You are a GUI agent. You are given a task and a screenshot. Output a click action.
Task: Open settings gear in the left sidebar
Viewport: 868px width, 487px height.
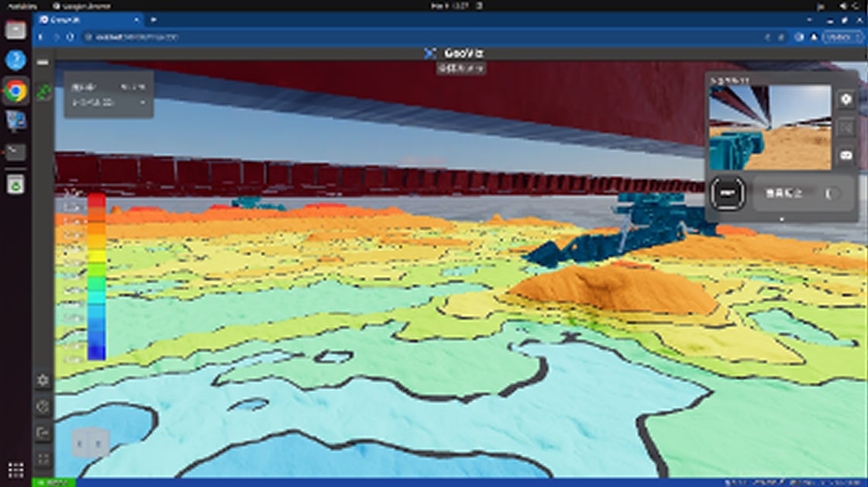point(43,380)
